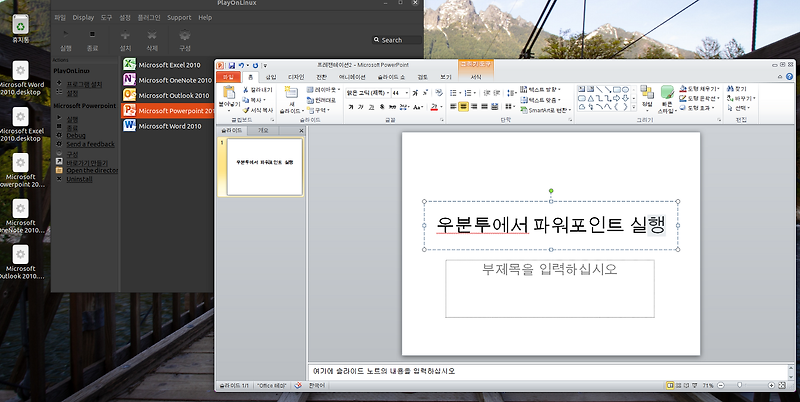800x402 pixels.
Task: Cut the selection with the scissors icon
Action: coord(245,90)
